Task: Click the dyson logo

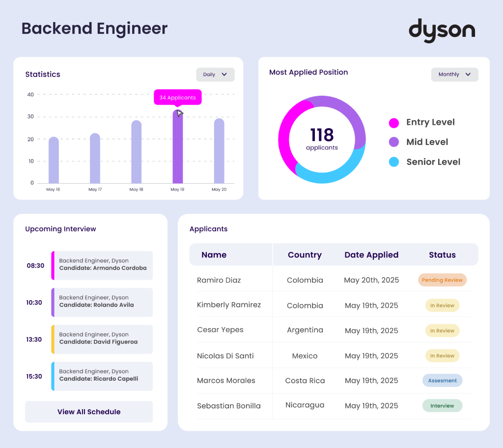Action: 442,30
